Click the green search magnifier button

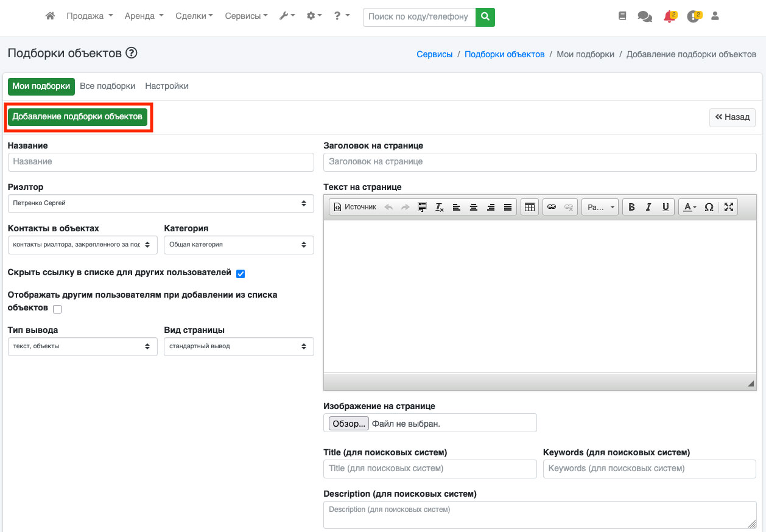(485, 17)
